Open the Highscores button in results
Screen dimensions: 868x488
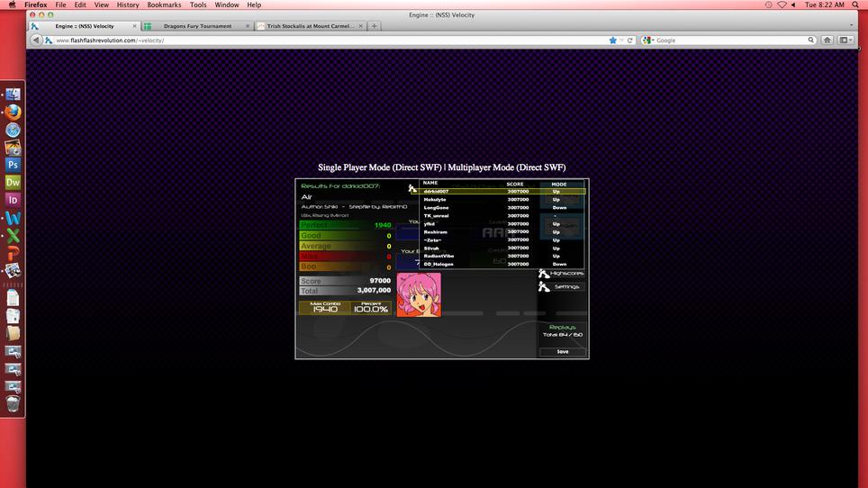(561, 274)
